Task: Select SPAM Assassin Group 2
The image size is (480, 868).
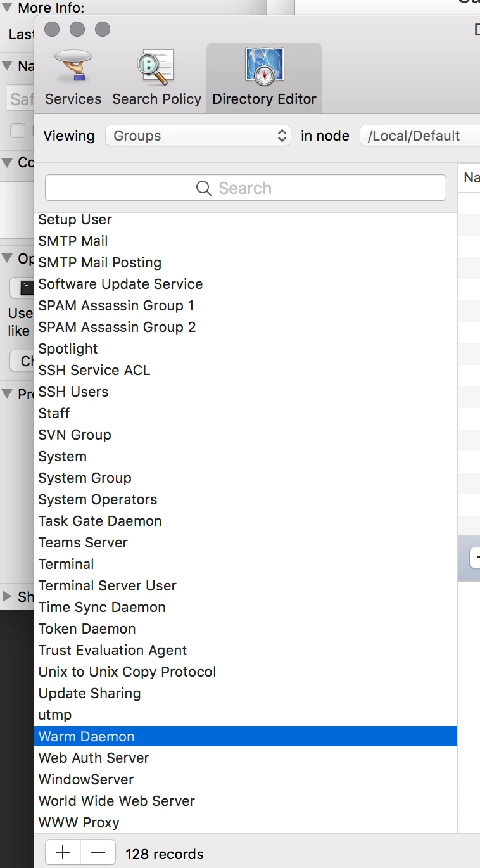Action: pos(246,327)
